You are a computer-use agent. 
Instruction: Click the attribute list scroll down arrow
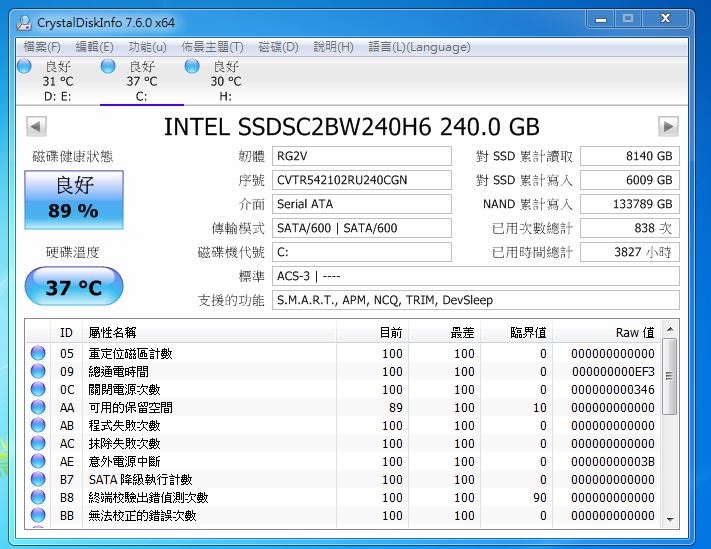670,520
